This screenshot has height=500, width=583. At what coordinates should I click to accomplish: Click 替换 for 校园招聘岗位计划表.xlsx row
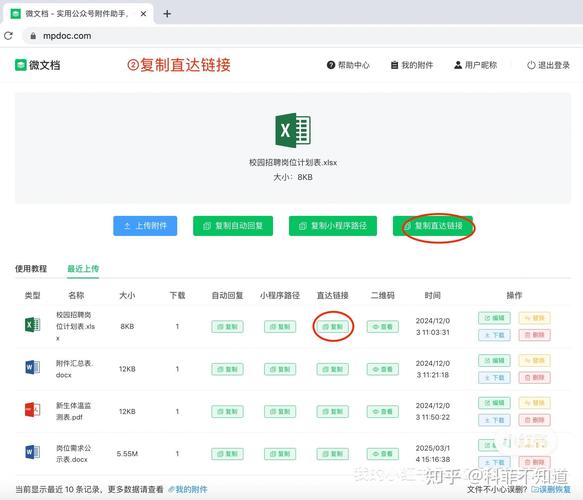[x=534, y=318]
